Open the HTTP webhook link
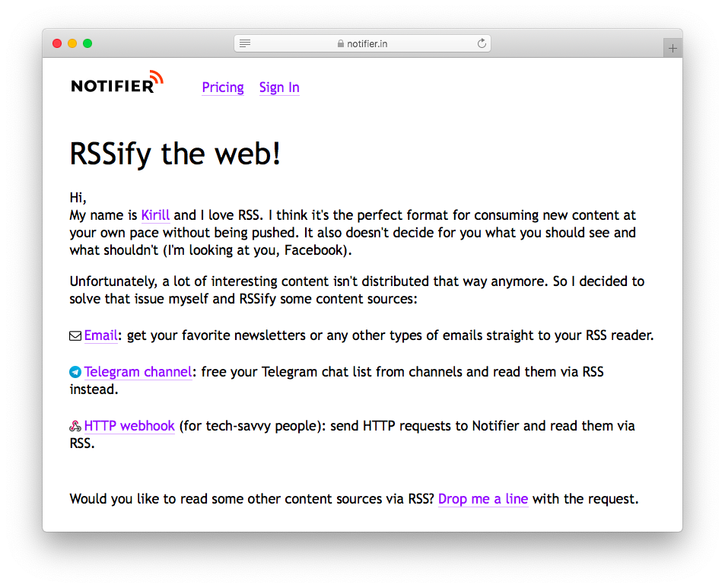Viewport: 725px width, 588px height. pos(129,426)
